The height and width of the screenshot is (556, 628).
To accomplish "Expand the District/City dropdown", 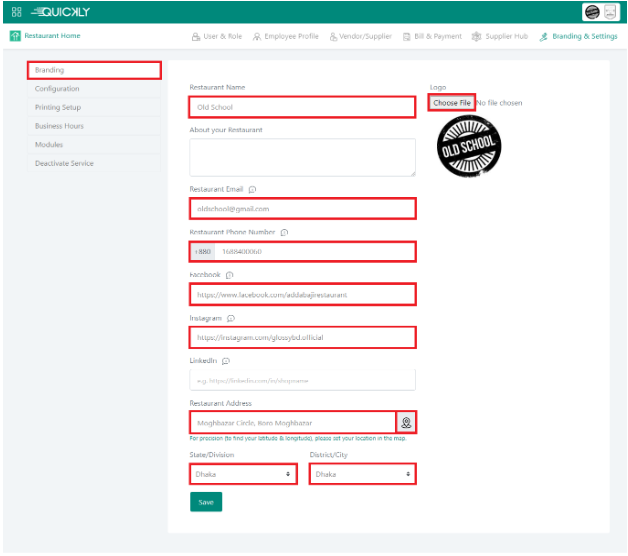I will (362, 474).
